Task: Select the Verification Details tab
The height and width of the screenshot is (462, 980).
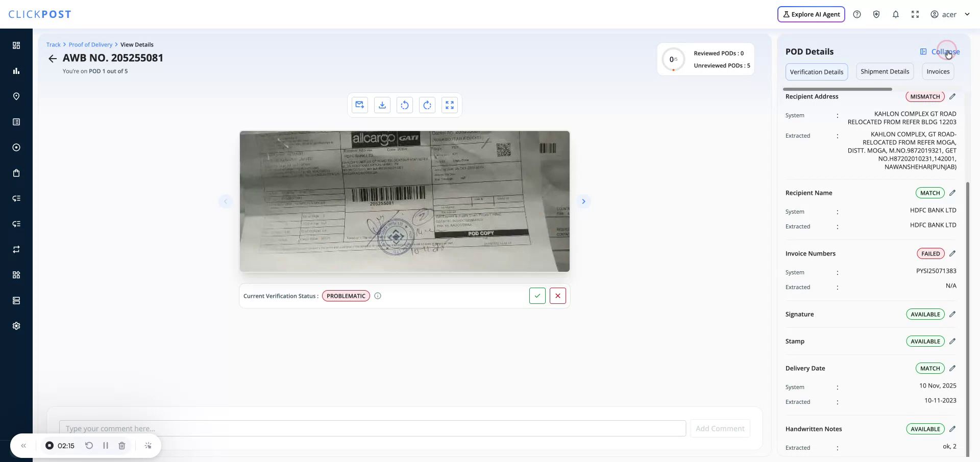Action: pos(816,71)
